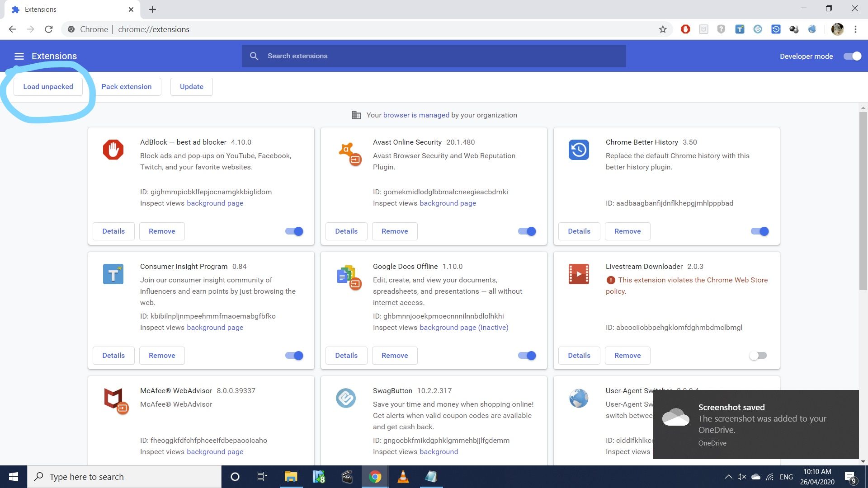The height and width of the screenshot is (488, 868).
Task: Select the Extensions browser tab
Action: click(x=68, y=9)
